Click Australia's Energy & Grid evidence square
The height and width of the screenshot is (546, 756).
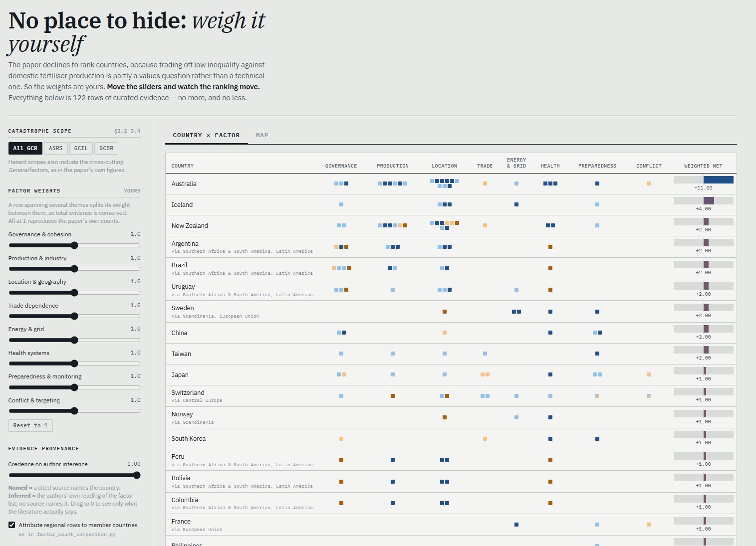516,183
